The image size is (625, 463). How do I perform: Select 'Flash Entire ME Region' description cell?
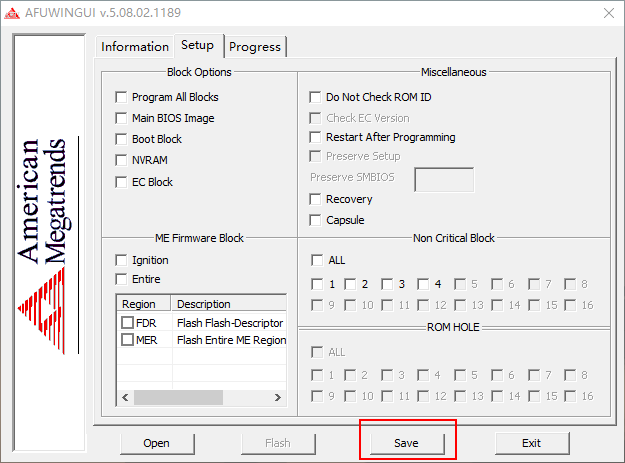(232, 340)
